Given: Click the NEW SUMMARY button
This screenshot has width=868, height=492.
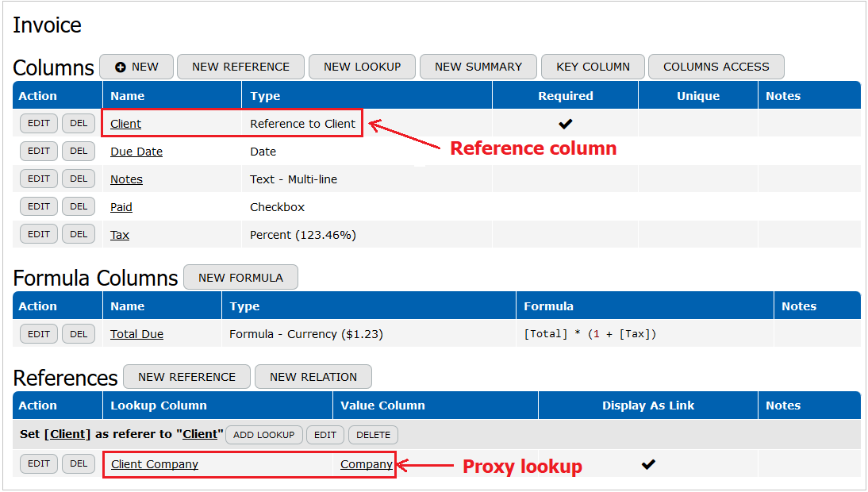Looking at the screenshot, I should pyautogui.click(x=478, y=67).
